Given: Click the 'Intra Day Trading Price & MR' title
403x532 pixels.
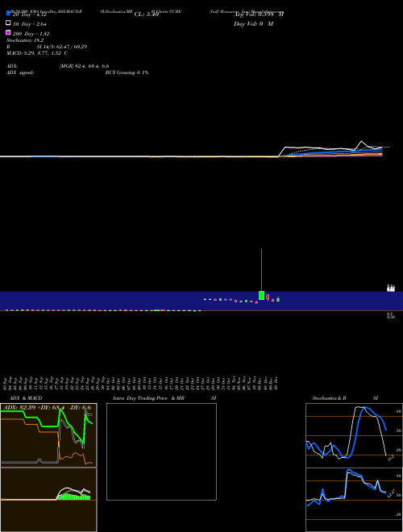Looking at the screenshot, I should coord(148,398).
